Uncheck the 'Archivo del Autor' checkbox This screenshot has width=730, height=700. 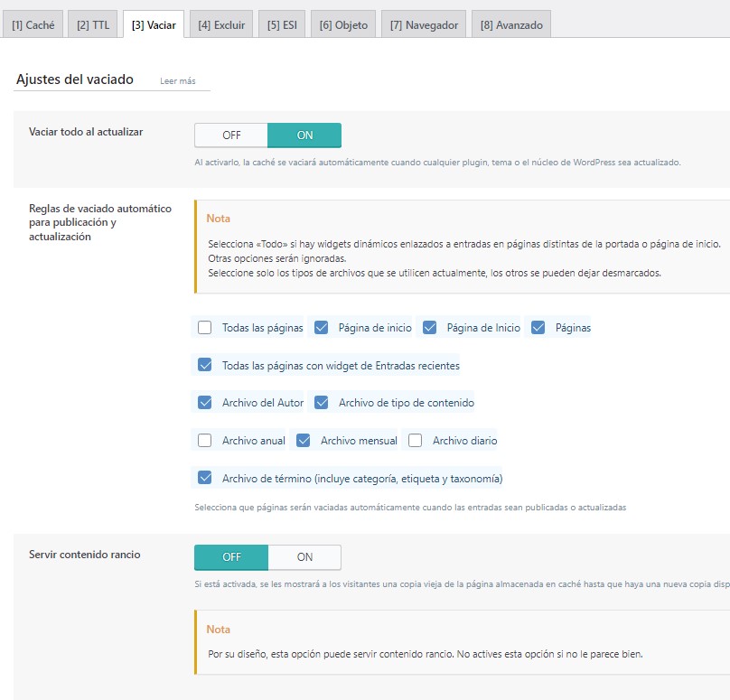pyautogui.click(x=205, y=403)
